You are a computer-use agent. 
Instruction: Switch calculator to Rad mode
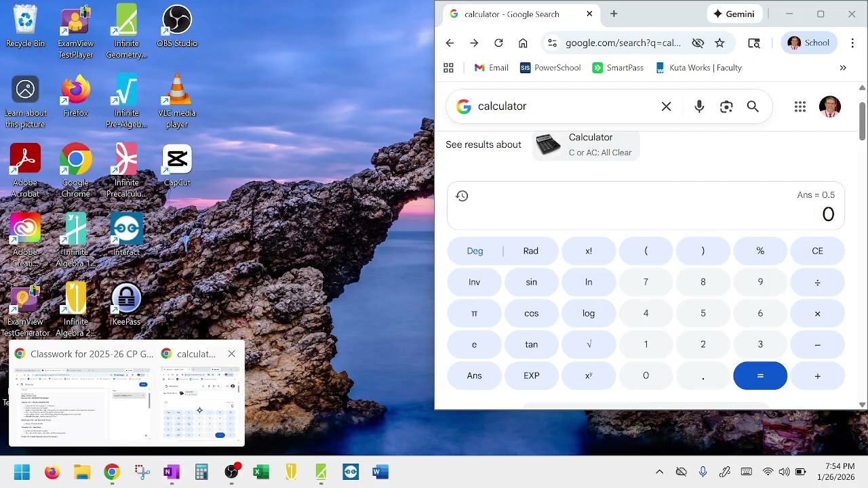click(x=531, y=251)
